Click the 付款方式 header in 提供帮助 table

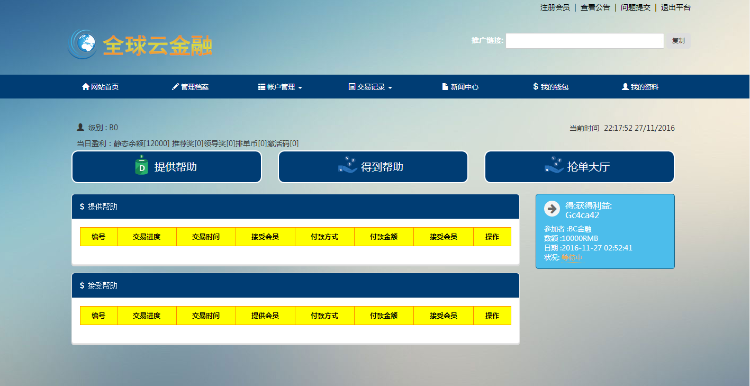(325, 237)
